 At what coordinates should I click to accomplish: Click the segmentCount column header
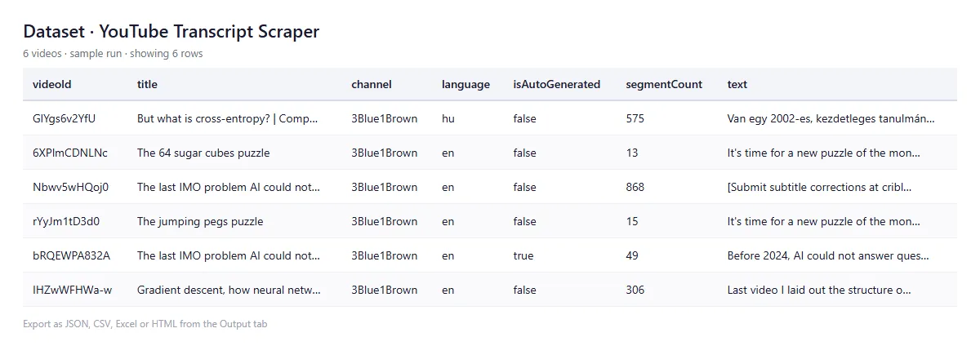pos(664,84)
